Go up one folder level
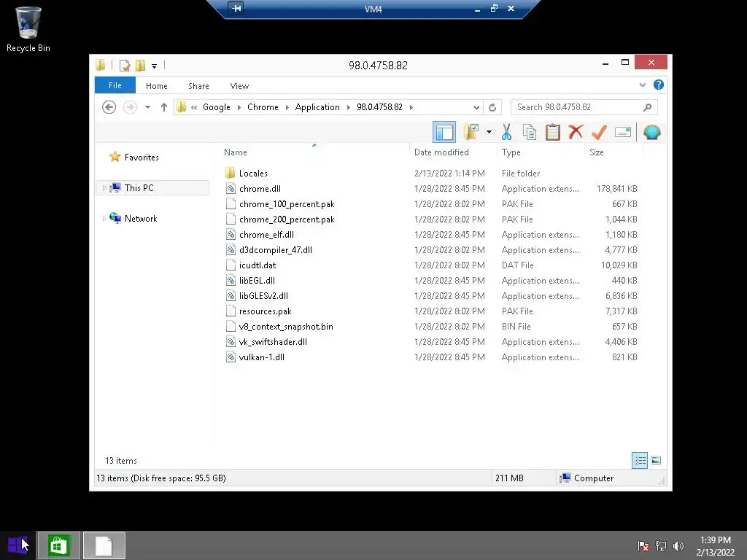 point(164,107)
